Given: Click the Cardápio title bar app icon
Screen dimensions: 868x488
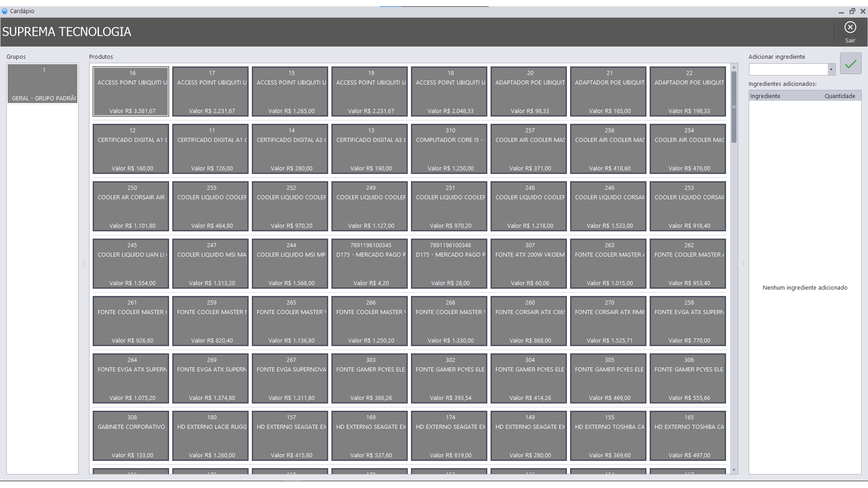Looking at the screenshot, I should 5,11.
